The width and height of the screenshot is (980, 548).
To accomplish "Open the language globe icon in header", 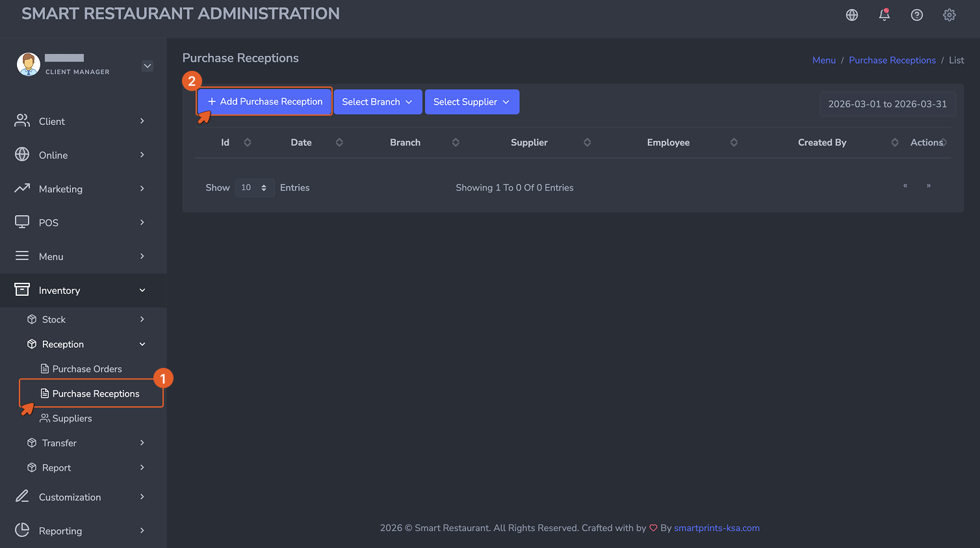I will 852,15.
